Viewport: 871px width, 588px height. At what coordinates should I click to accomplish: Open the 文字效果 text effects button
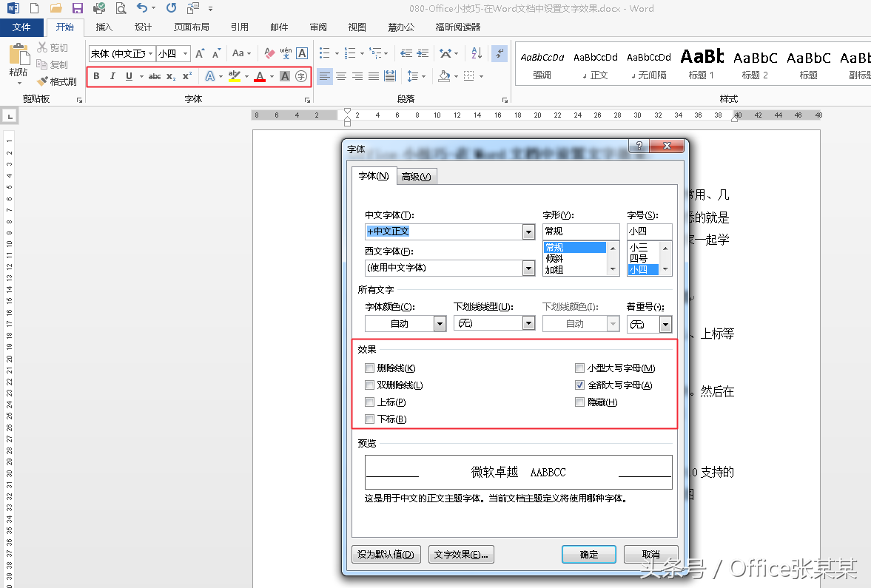tap(460, 554)
